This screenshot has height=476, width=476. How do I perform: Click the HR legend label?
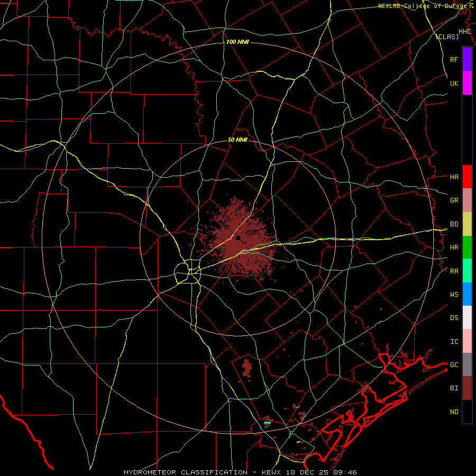(x=454, y=248)
